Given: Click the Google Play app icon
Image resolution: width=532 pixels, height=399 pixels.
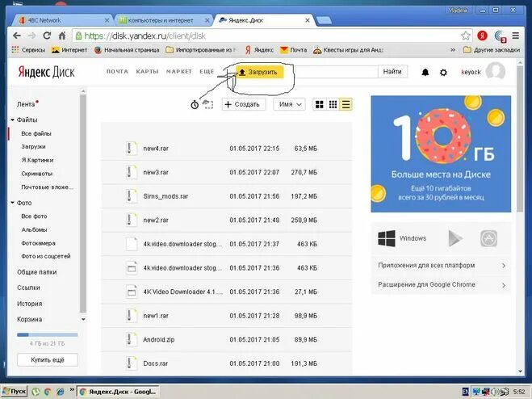Looking at the screenshot, I should tap(455, 238).
